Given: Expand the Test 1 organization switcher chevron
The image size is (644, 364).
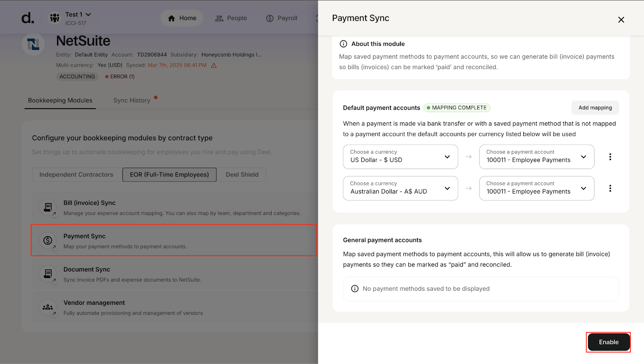Looking at the screenshot, I should [x=89, y=14].
